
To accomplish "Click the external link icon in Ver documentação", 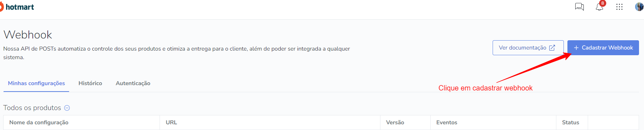I will [552, 48].
